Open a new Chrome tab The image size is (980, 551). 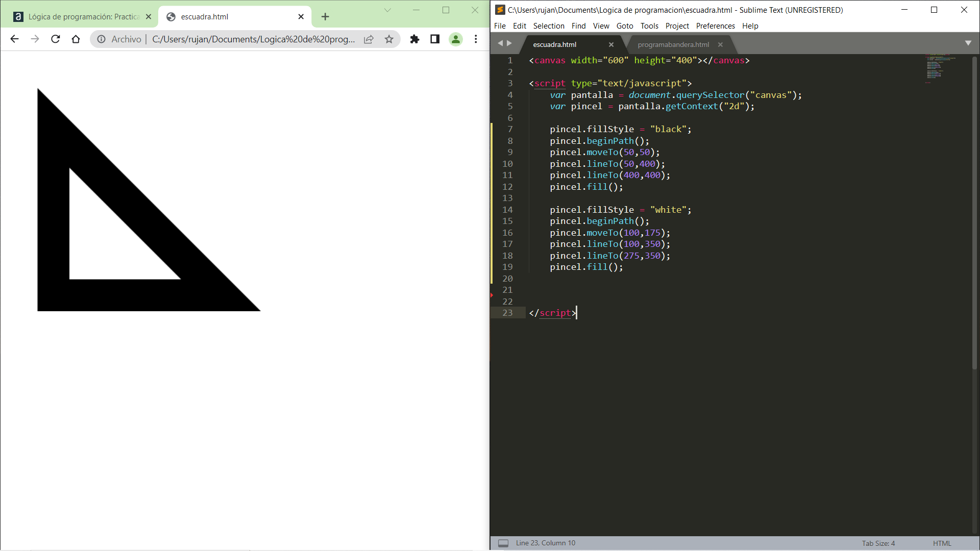[x=325, y=17]
